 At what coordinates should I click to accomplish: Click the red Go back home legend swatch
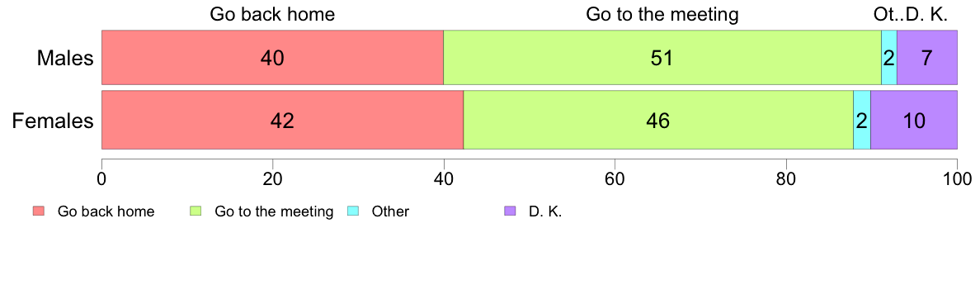point(38,211)
